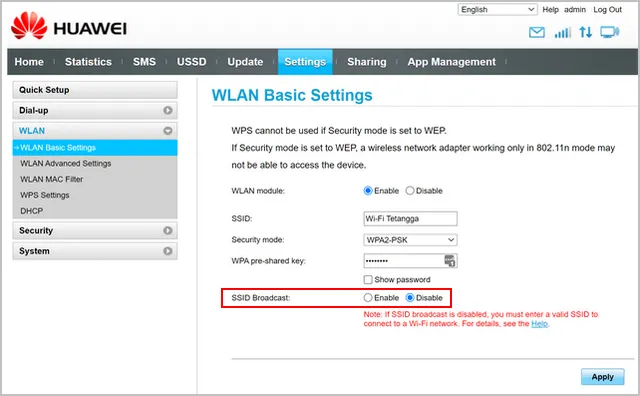Click the keyboard icon in password field
Image resolution: width=640 pixels, height=396 pixels.
[x=449, y=260]
